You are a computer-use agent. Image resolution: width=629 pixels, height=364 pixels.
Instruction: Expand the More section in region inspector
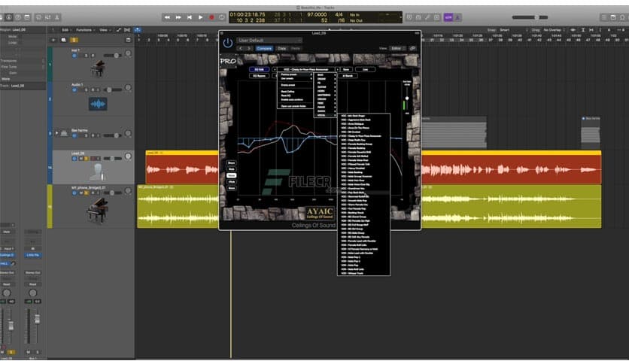5,79
